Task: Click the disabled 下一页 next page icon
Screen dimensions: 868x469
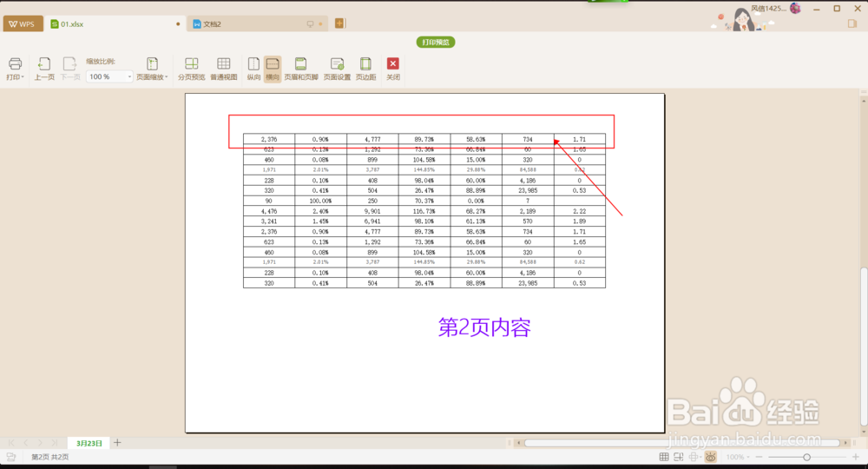Action: [x=69, y=69]
